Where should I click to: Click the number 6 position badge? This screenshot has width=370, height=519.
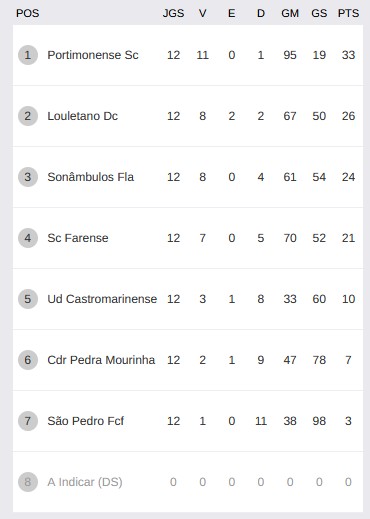(28, 360)
